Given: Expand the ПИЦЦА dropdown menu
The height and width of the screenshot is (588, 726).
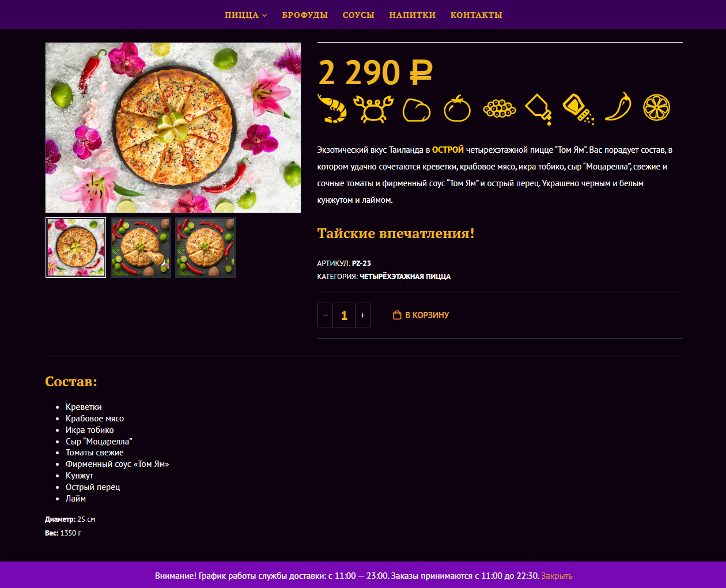Looking at the screenshot, I should 246,15.
